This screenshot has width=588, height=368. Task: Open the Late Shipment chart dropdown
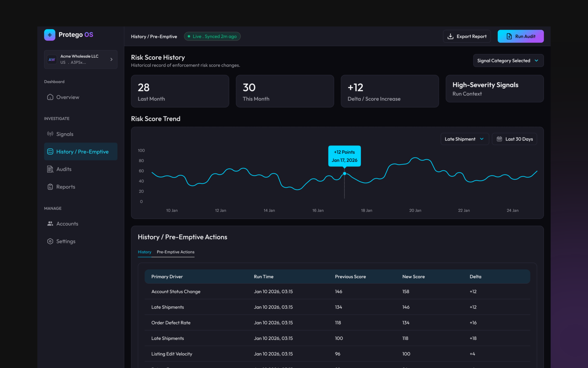(465, 139)
